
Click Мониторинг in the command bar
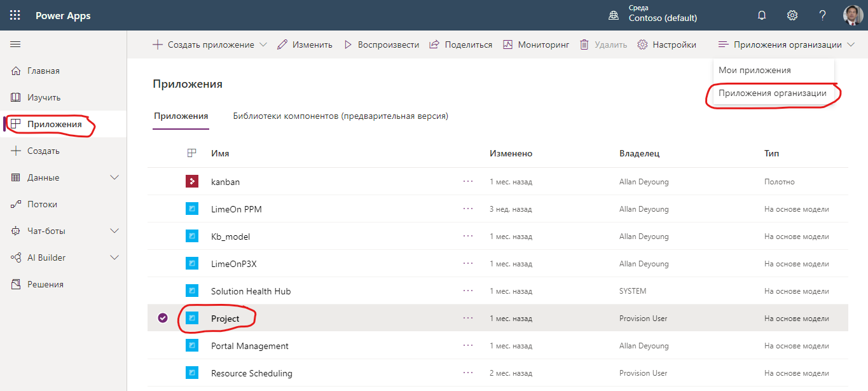(536, 45)
